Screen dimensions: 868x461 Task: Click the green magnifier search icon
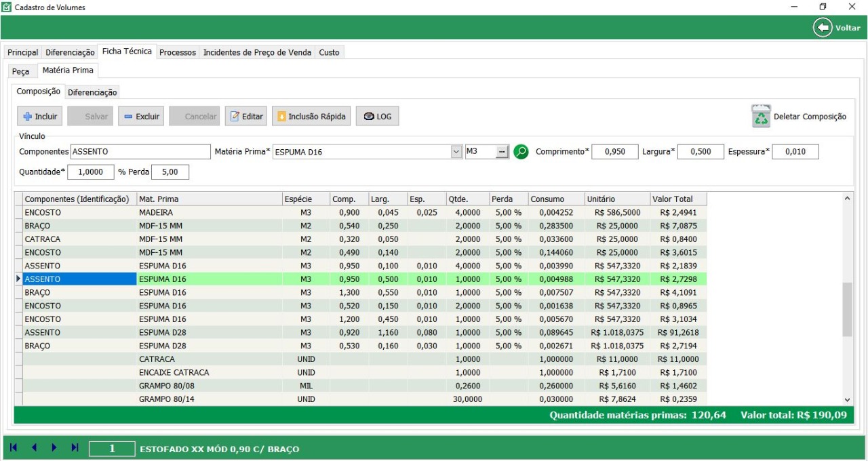(x=521, y=152)
